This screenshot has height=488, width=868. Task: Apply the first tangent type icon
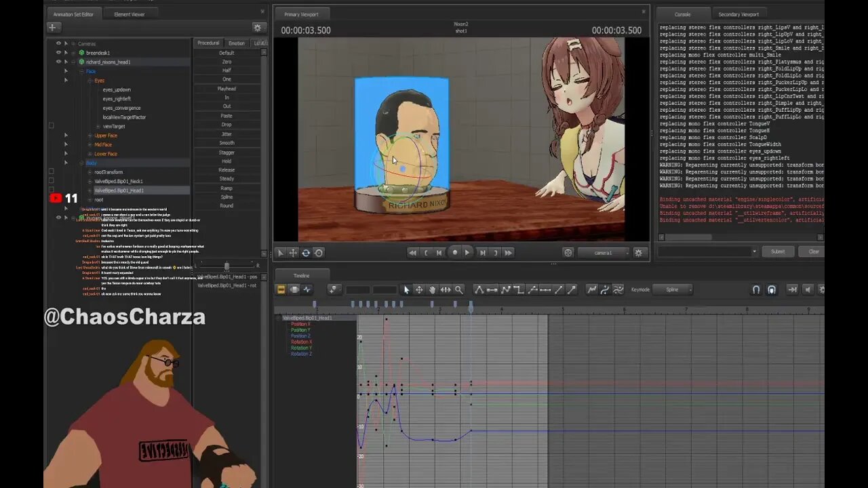point(479,289)
